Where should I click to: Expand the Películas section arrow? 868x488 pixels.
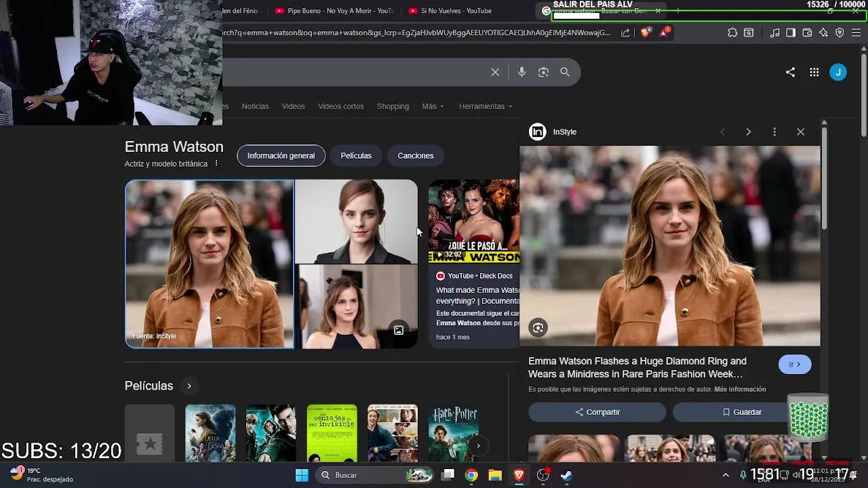189,386
